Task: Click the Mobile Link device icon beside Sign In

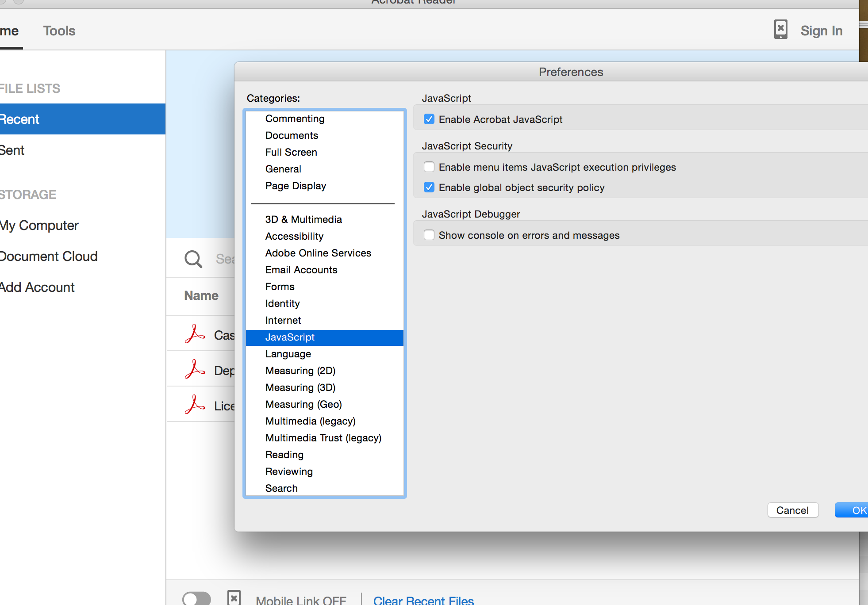Action: click(780, 30)
